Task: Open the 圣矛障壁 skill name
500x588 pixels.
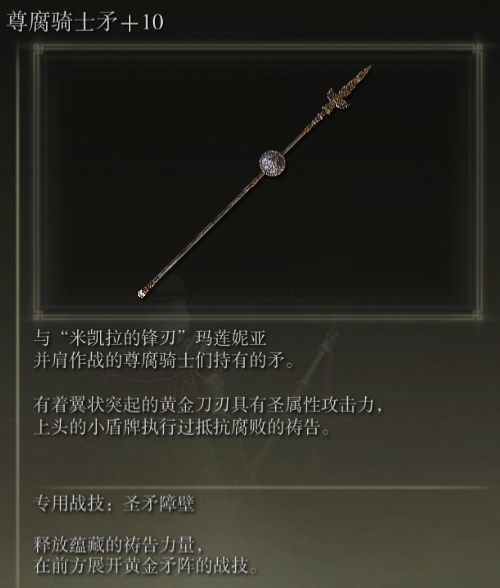Action: [x=159, y=503]
